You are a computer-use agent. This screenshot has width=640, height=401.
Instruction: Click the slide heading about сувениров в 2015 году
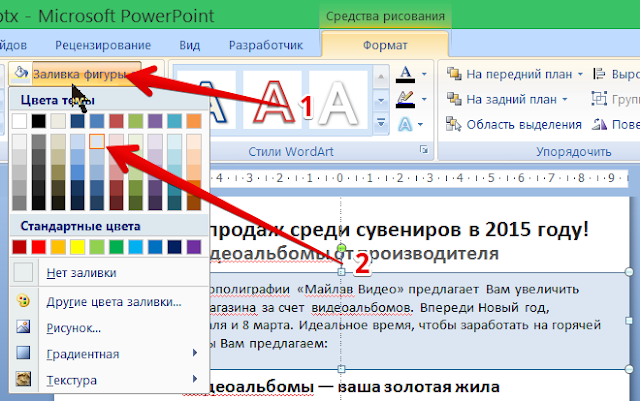click(399, 229)
